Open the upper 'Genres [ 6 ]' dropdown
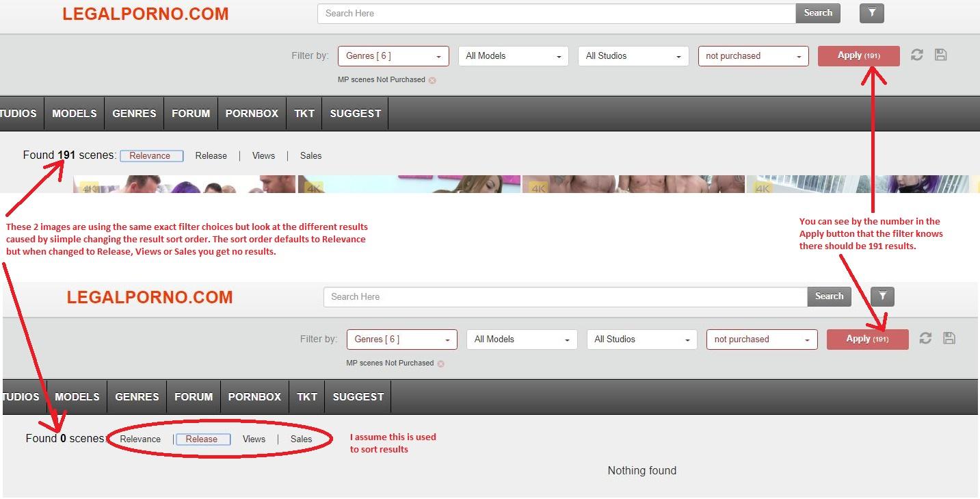 click(x=393, y=56)
